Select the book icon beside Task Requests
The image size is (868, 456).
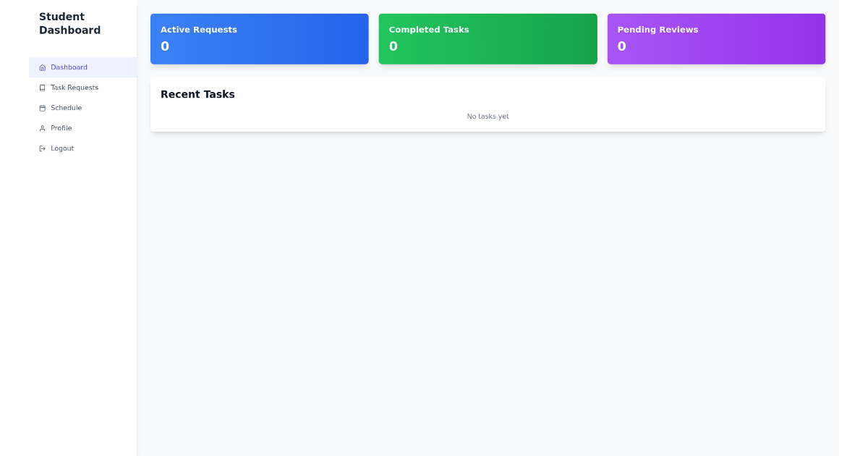[x=42, y=87]
